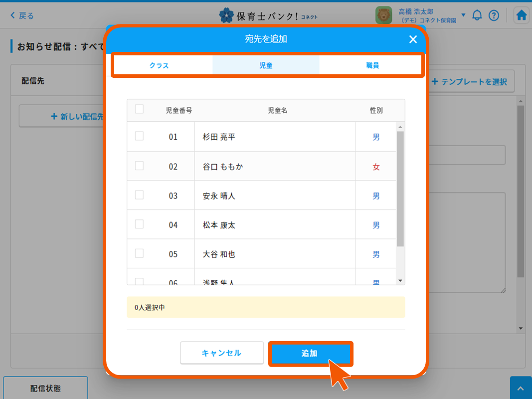Select the checkbox for 谷口 ももか

pos(140,166)
